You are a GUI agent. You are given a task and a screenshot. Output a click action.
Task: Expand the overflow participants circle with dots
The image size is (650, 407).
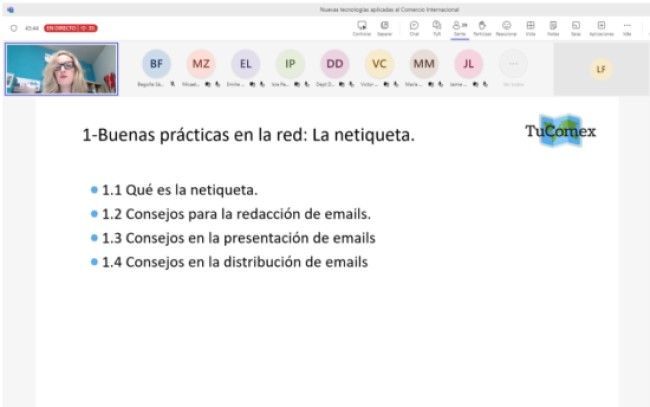tap(513, 64)
